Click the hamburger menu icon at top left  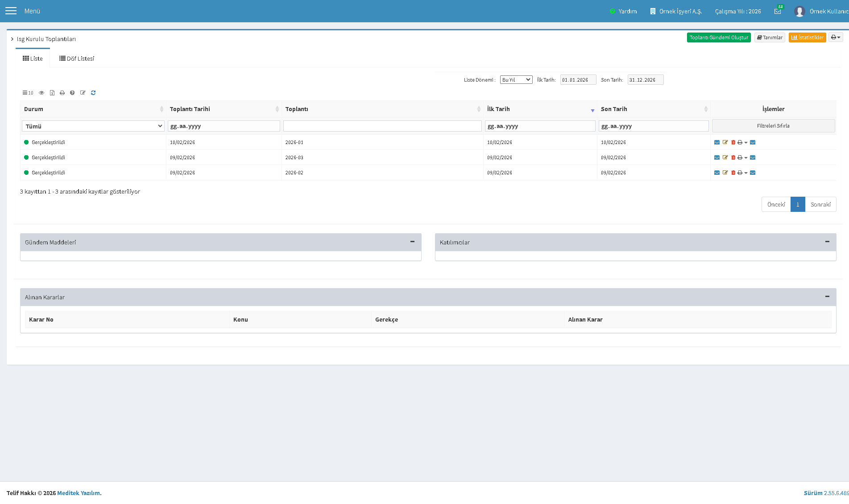click(11, 11)
